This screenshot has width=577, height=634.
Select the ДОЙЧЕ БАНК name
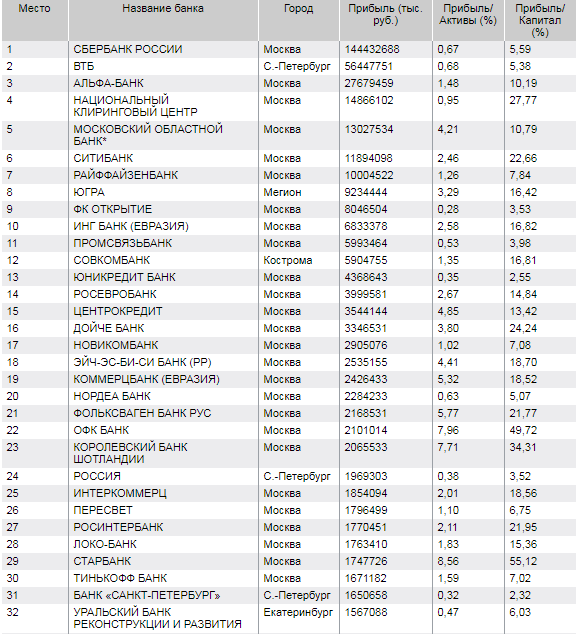click(x=109, y=328)
